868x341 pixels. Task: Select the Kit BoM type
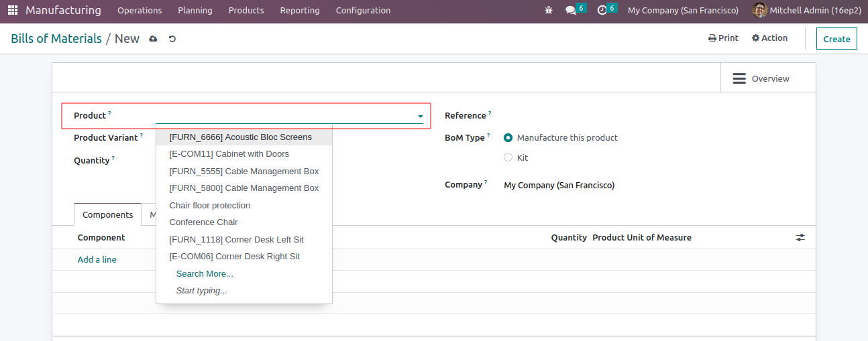point(508,158)
